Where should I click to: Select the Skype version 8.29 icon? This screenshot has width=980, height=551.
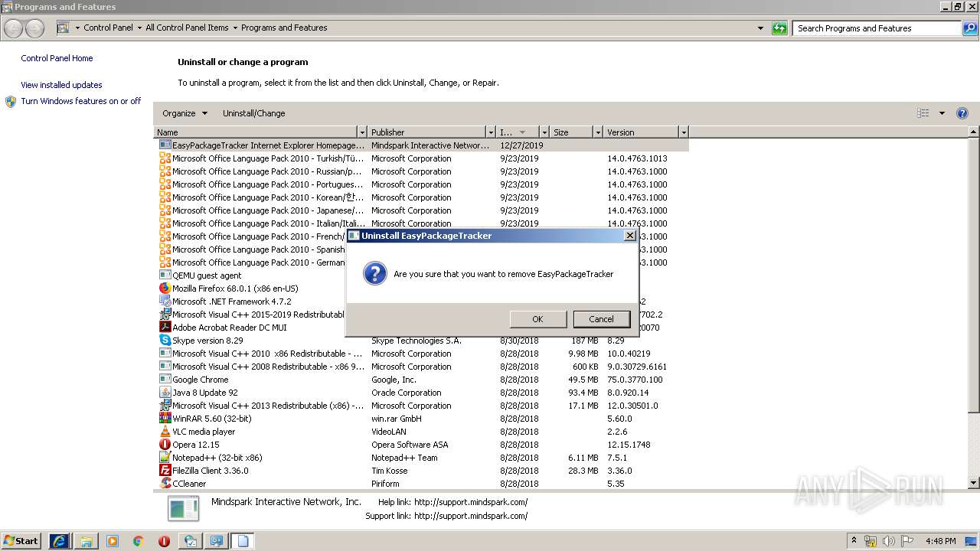pyautogui.click(x=165, y=341)
